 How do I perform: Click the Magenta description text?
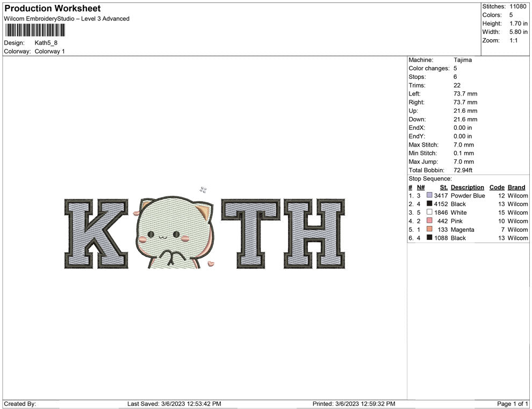pyautogui.click(x=462, y=229)
